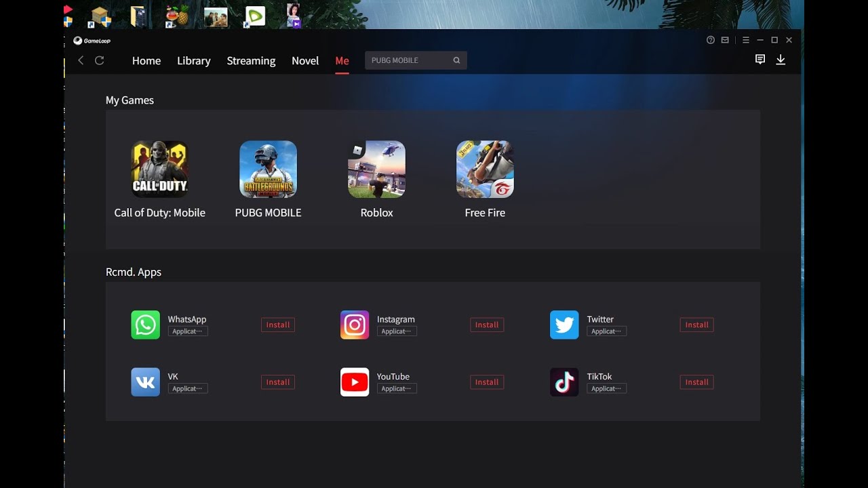Select the Me tab
The height and width of the screenshot is (488, 868).
point(342,60)
